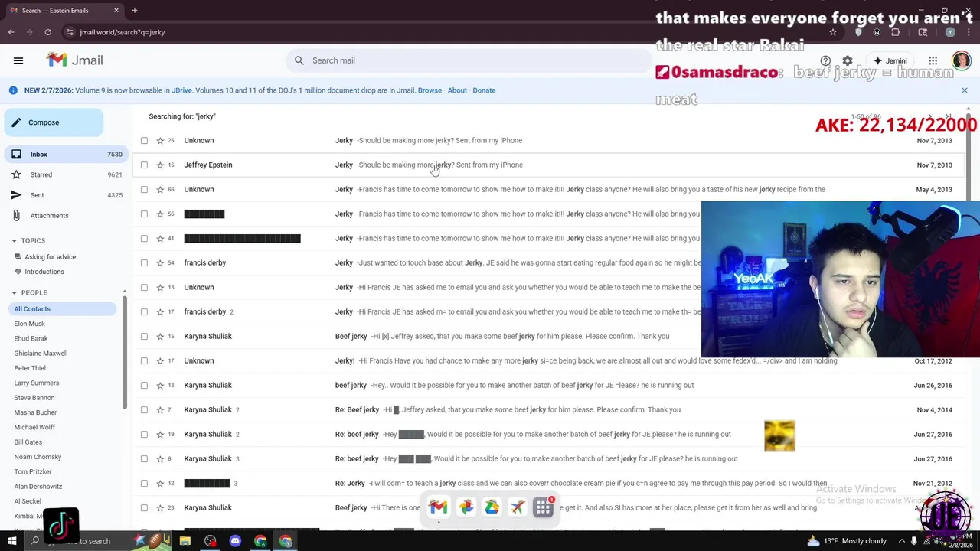Click the browser address bar URL
This screenshot has width=980, height=551.
click(x=122, y=32)
